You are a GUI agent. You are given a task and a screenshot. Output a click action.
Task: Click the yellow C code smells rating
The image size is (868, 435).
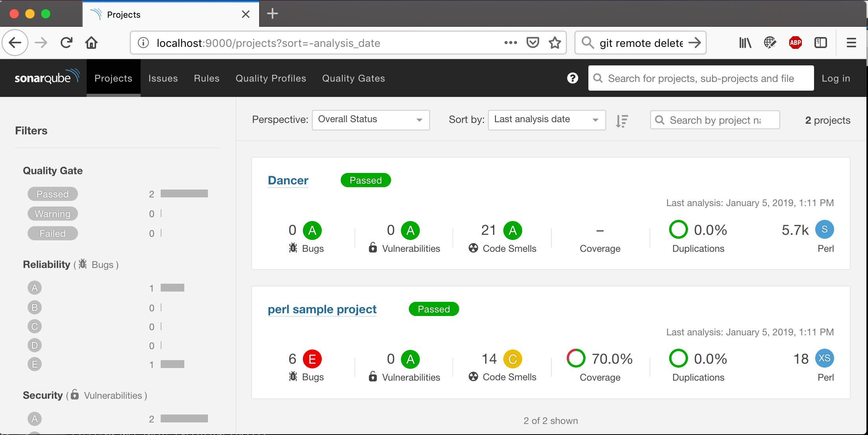512,359
